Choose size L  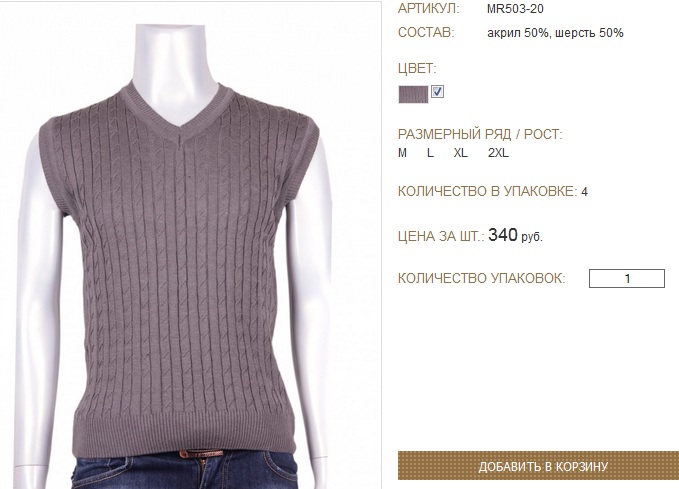[430, 153]
